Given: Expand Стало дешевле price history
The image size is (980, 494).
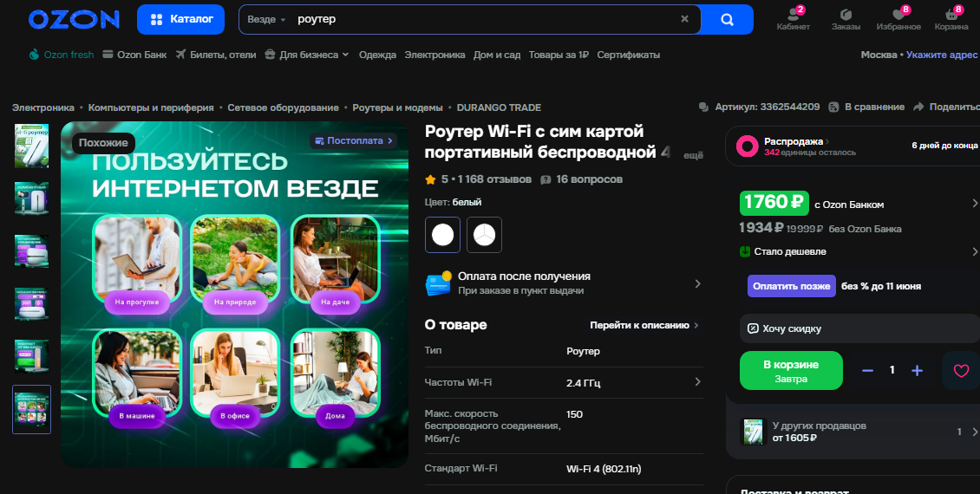Looking at the screenshot, I should point(858,251).
